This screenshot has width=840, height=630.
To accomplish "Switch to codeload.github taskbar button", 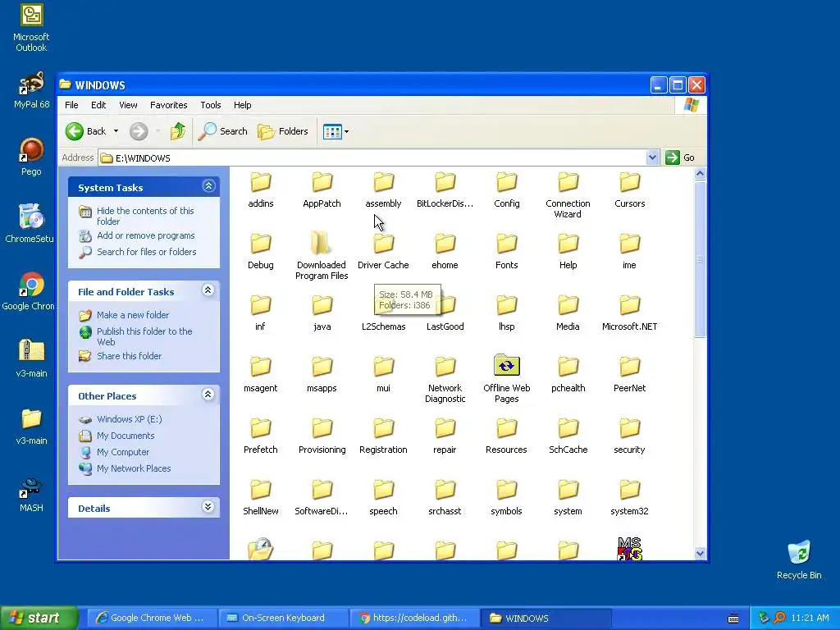I will pos(414,618).
